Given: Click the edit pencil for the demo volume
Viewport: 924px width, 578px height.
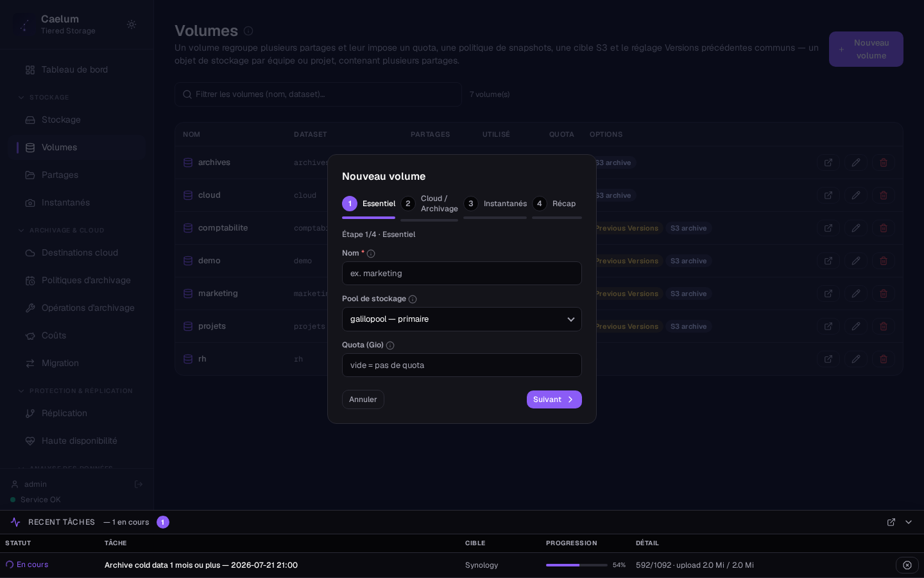Looking at the screenshot, I should 856,261.
